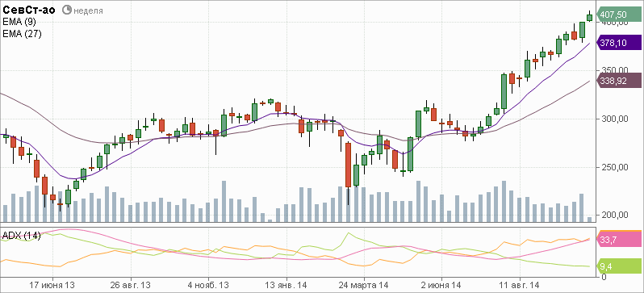644x293 pixels.
Task: Select the СевСт-ао ticker title
Action: (29, 10)
